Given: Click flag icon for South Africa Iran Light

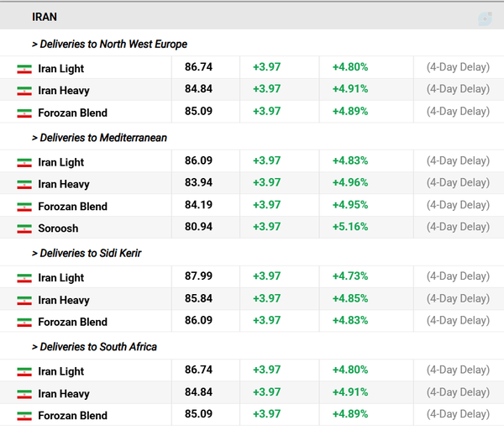Looking at the screenshot, I should (24, 371).
